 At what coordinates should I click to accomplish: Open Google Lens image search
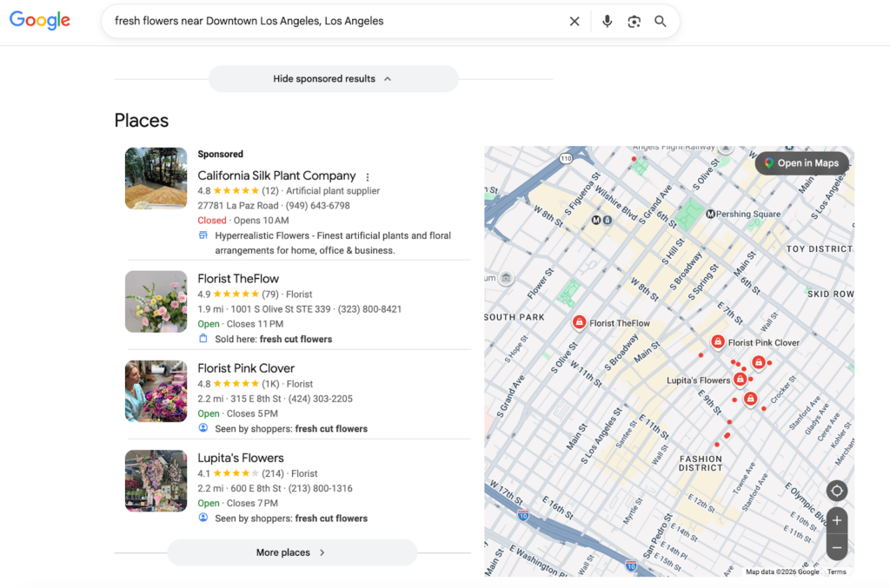click(634, 22)
